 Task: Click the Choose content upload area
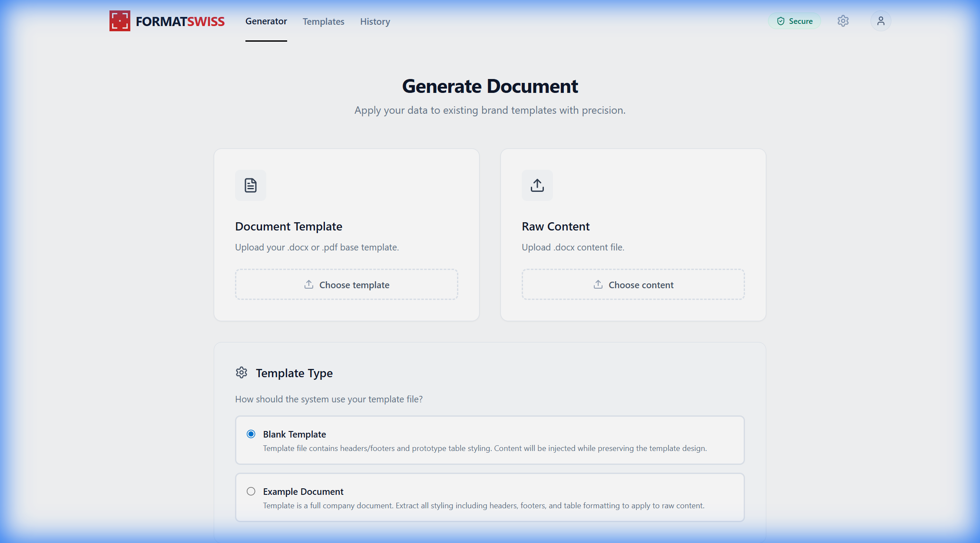point(633,284)
